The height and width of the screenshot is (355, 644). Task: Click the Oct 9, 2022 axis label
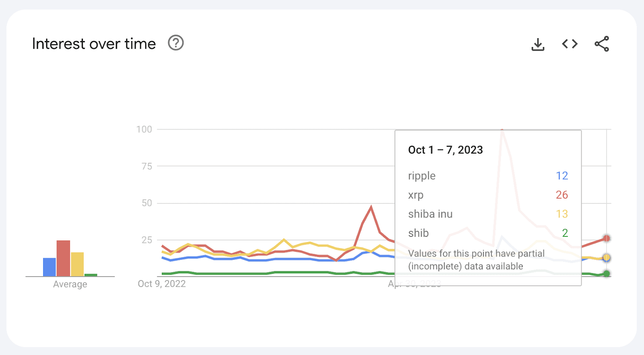click(161, 284)
